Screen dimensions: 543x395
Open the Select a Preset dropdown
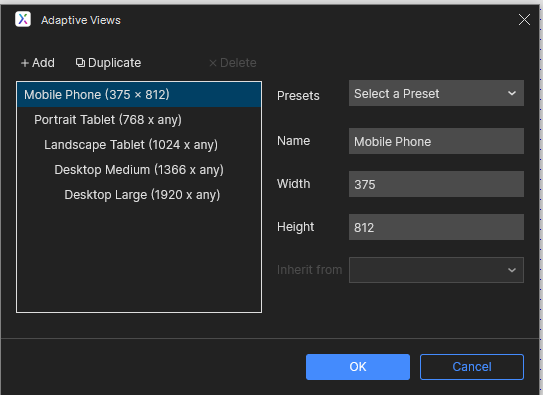coord(436,93)
